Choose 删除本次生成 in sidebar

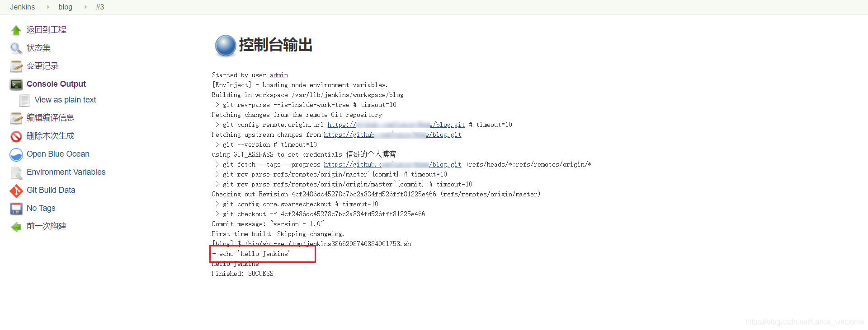coord(50,136)
